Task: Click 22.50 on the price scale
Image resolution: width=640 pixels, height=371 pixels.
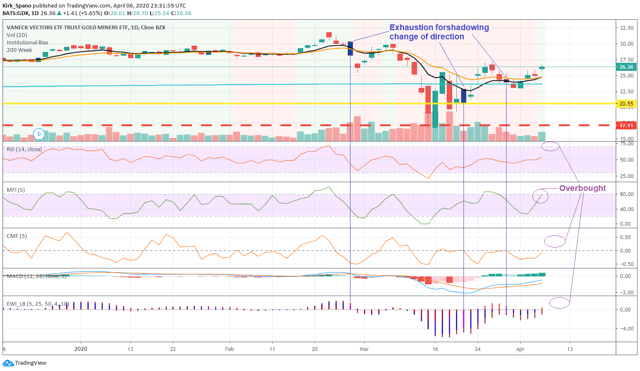Action: pos(627,91)
